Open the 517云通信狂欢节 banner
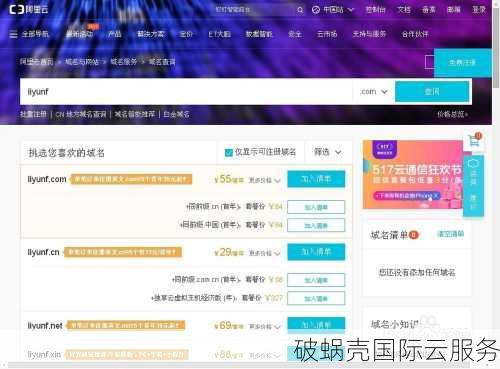 tap(413, 175)
